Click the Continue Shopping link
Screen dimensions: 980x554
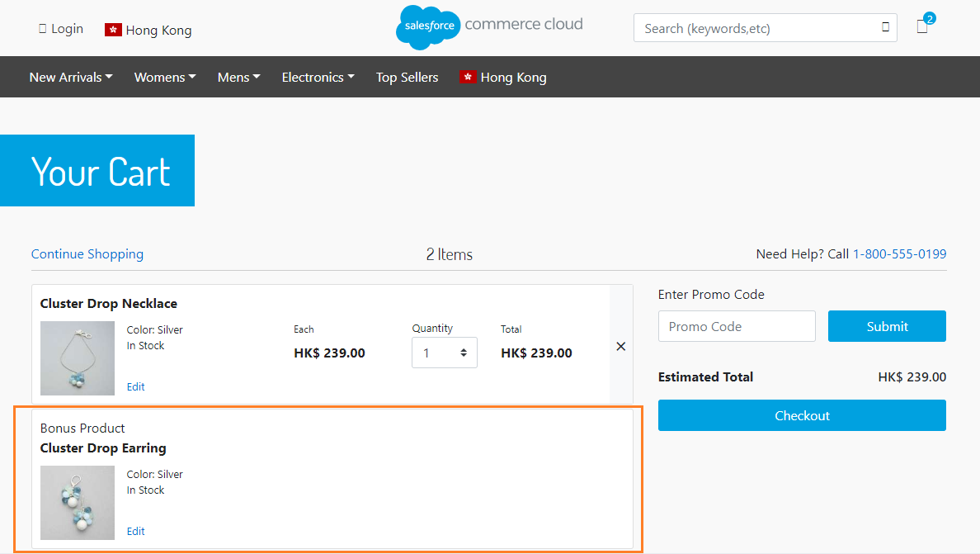pos(87,254)
